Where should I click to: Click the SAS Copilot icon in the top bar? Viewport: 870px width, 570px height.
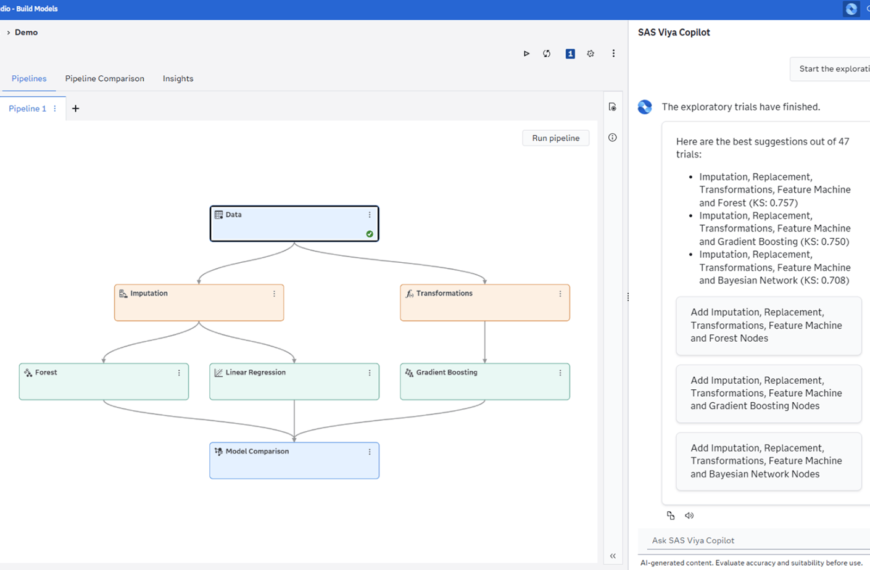tap(851, 9)
